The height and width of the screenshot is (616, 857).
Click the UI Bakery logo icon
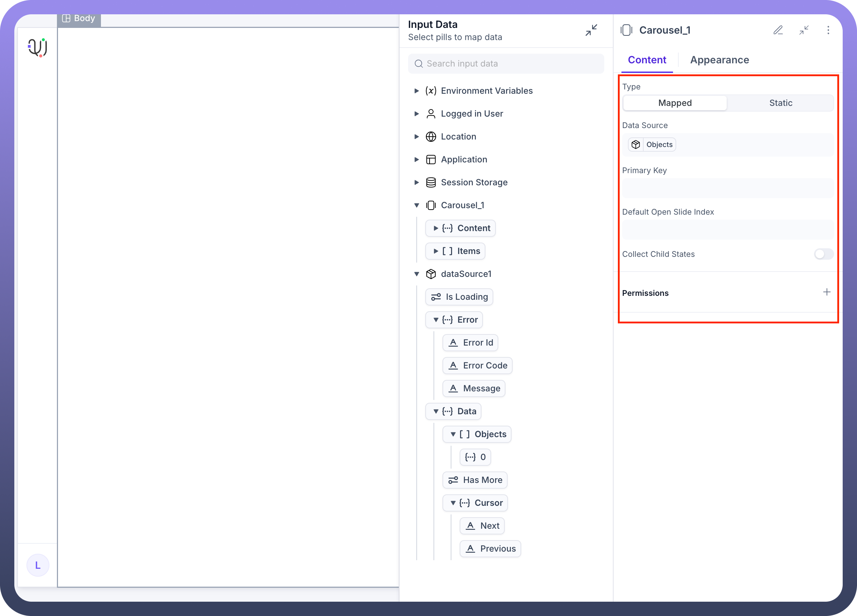point(37,48)
